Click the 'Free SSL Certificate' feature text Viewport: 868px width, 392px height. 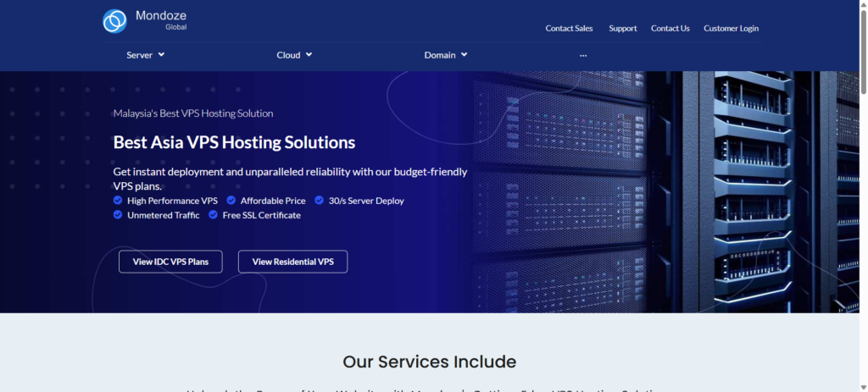262,215
